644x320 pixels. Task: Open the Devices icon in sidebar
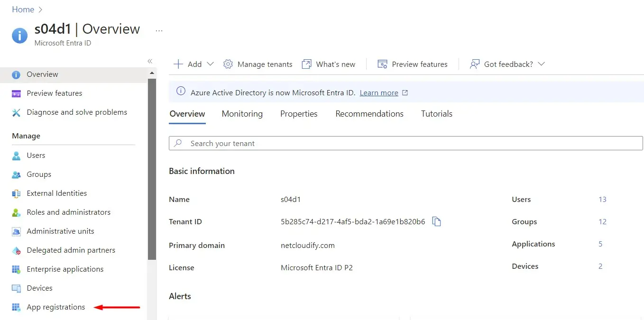click(x=17, y=288)
